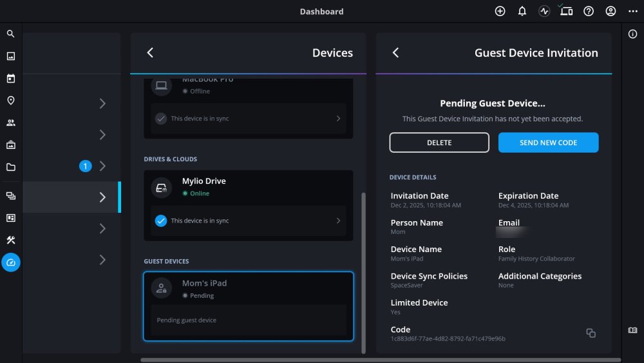This screenshot has height=363, width=644.
Task: Expand the first dashboard list chevron
Action: [102, 103]
